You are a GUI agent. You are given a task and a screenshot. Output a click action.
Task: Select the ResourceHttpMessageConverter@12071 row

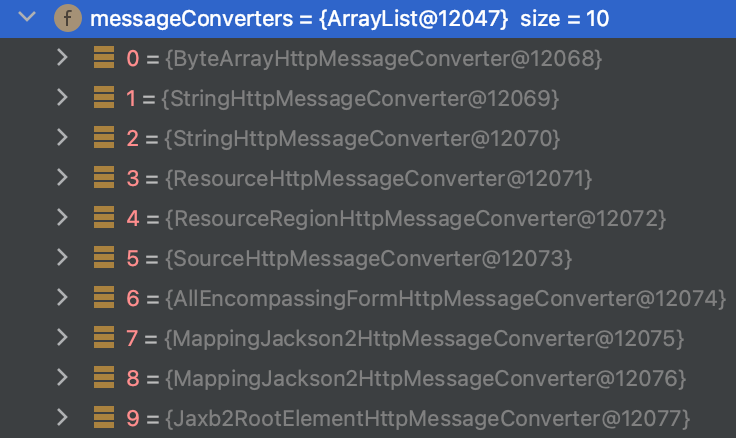pos(380,178)
